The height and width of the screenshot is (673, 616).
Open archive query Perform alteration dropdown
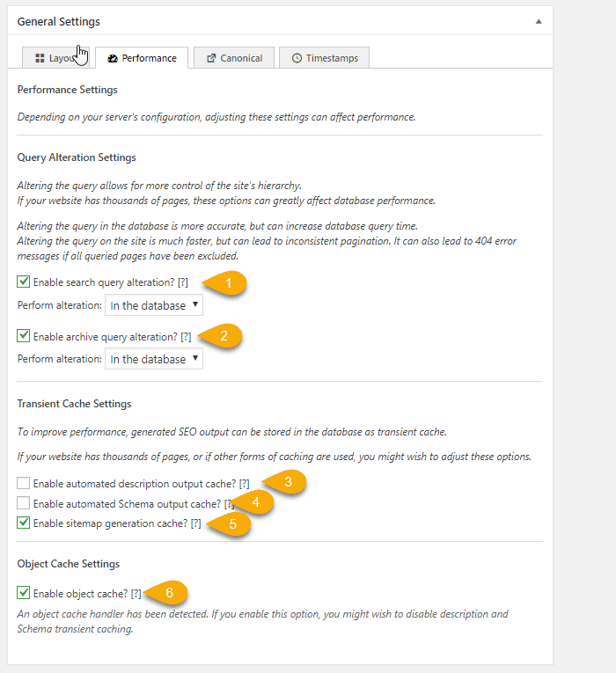click(153, 359)
